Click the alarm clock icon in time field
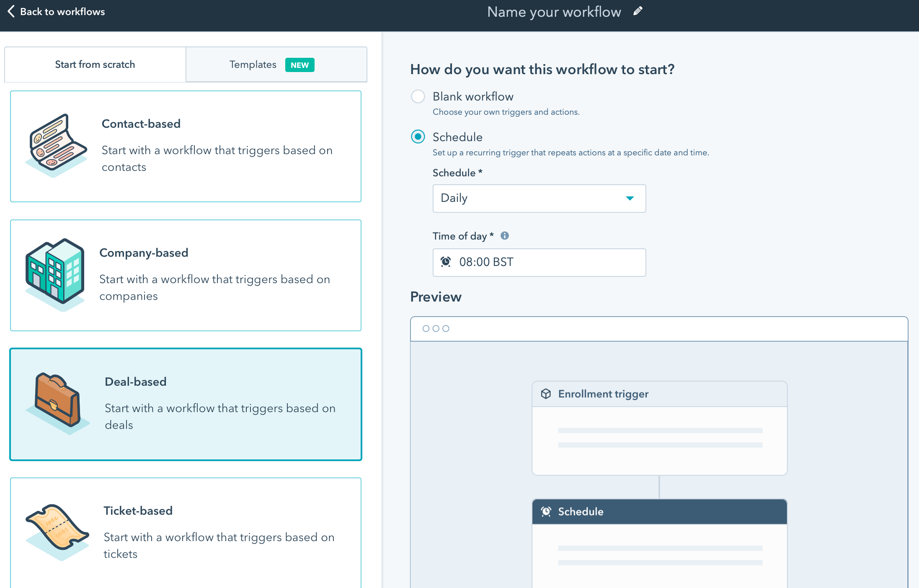Screen dimensions: 919x588 (x=446, y=262)
